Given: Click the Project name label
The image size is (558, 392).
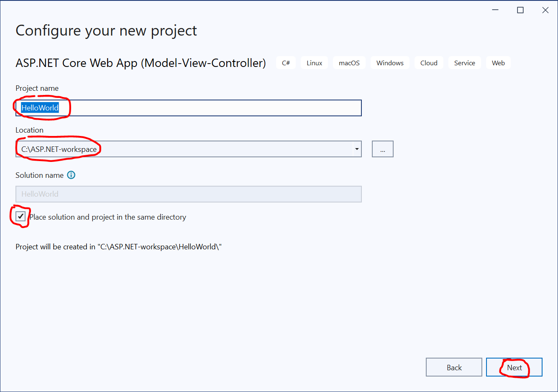Looking at the screenshot, I should click(x=37, y=88).
